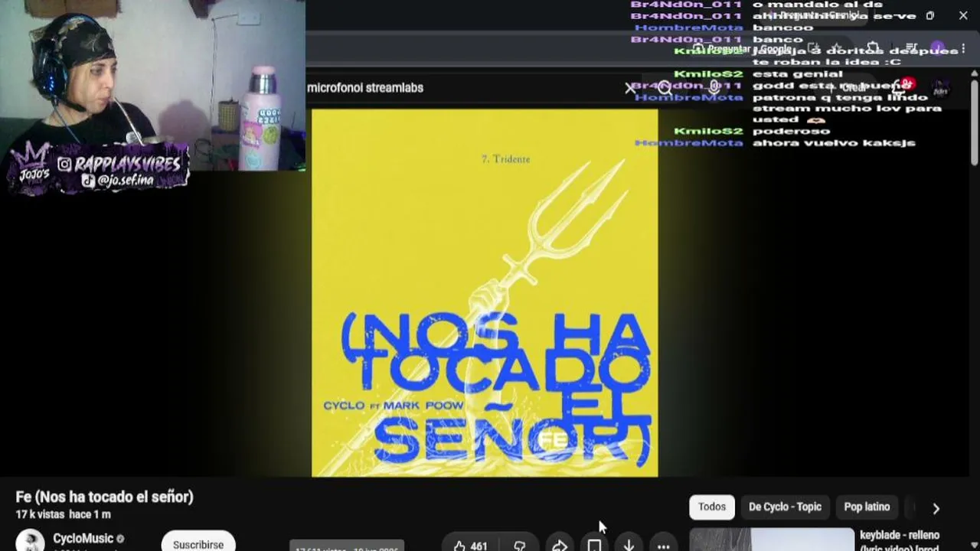Screen dimensions: 980x551
Task: Open the browser three-dot menu
Action: point(963,48)
